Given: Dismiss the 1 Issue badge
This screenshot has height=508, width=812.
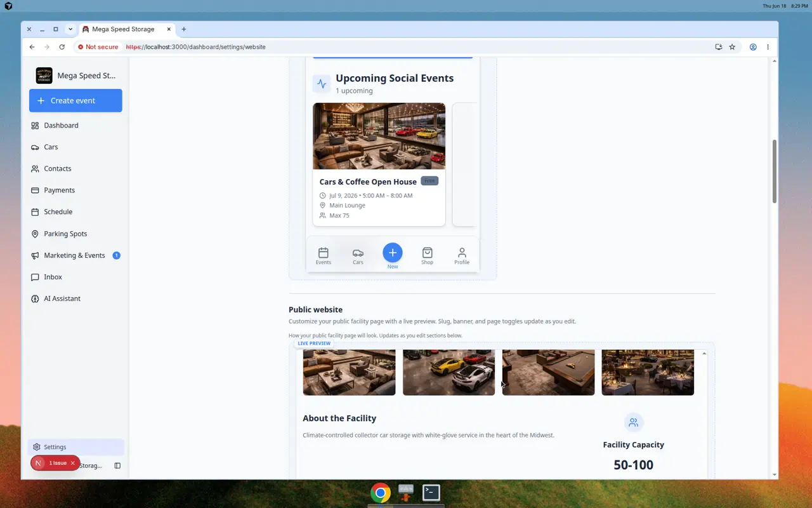Looking at the screenshot, I should click(x=73, y=463).
